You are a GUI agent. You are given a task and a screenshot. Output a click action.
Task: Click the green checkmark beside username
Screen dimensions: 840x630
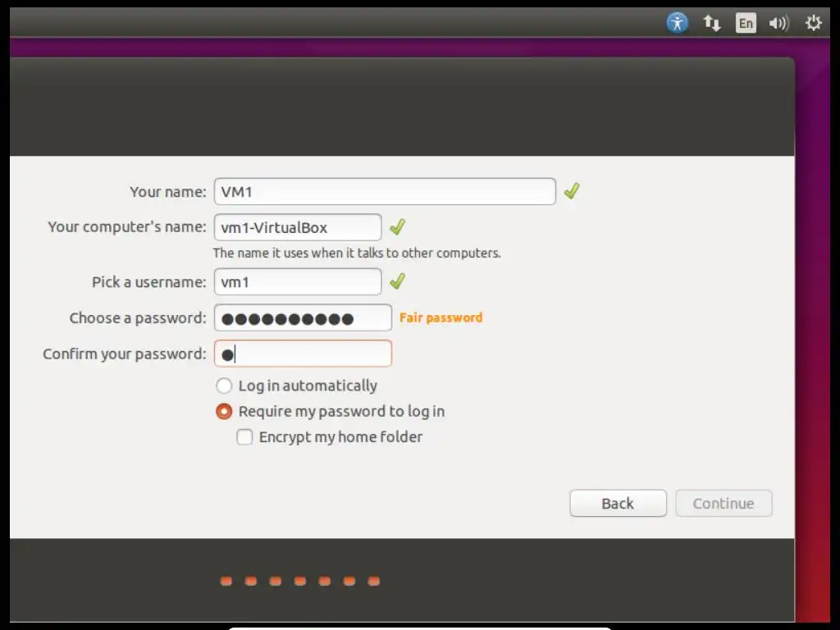tap(398, 281)
